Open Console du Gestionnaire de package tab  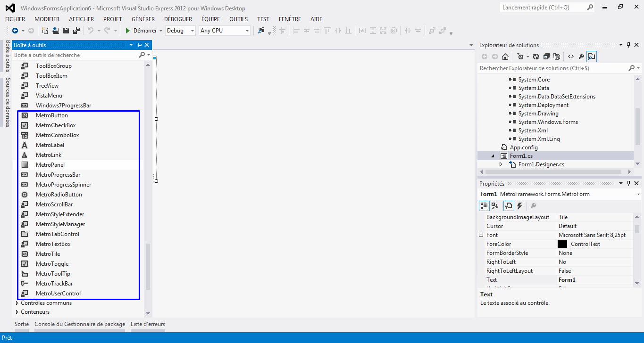coord(80,324)
